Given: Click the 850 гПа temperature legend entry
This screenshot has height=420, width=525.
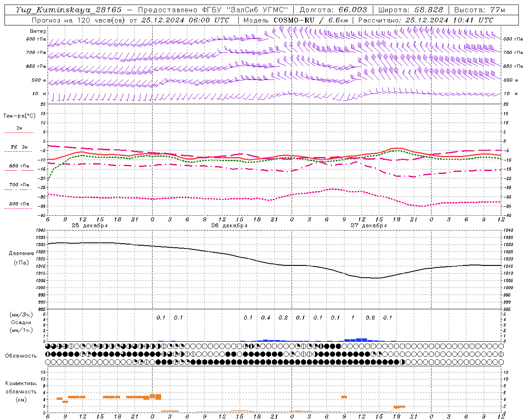Looking at the screenshot, I should [19, 166].
